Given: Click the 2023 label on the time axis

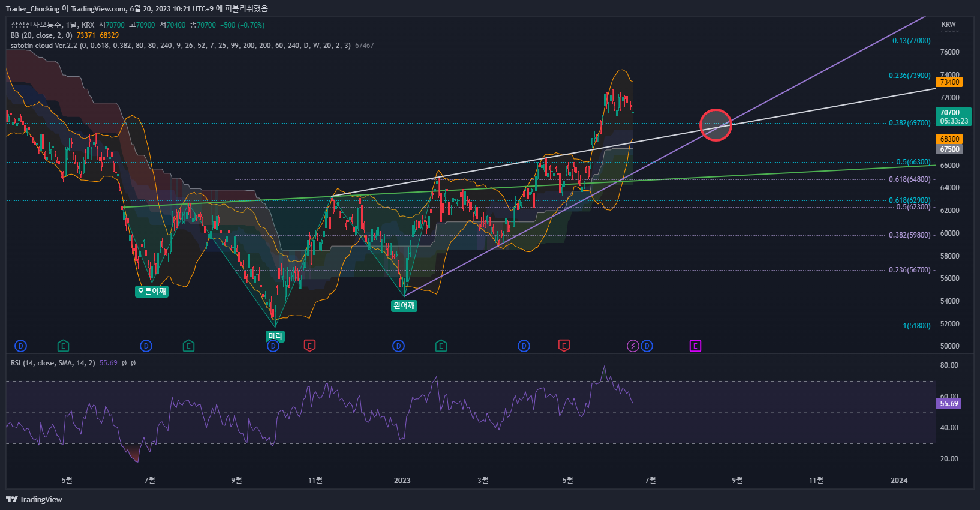Looking at the screenshot, I should 402,481.
